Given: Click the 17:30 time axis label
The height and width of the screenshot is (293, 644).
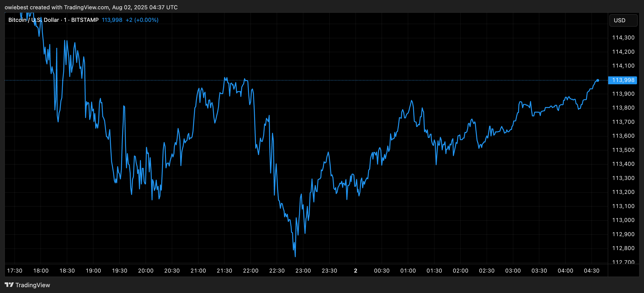Looking at the screenshot, I should point(15,271).
